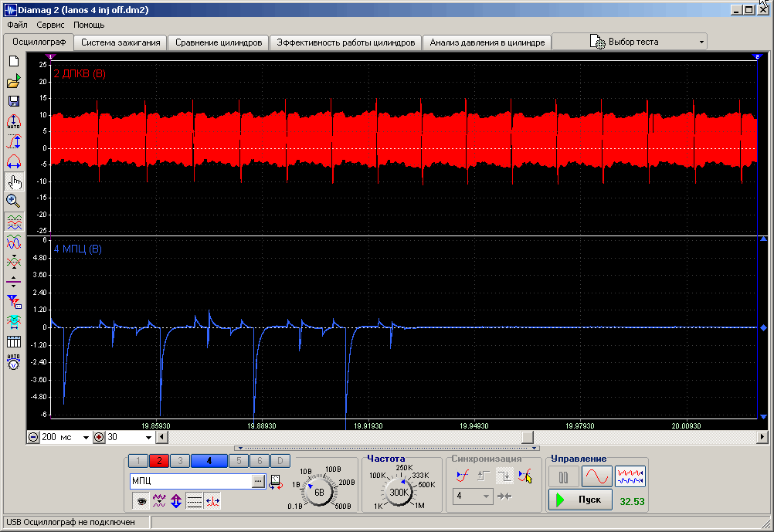Open the synchronization channel dropdown showing 4
774x532 pixels.
[486, 496]
